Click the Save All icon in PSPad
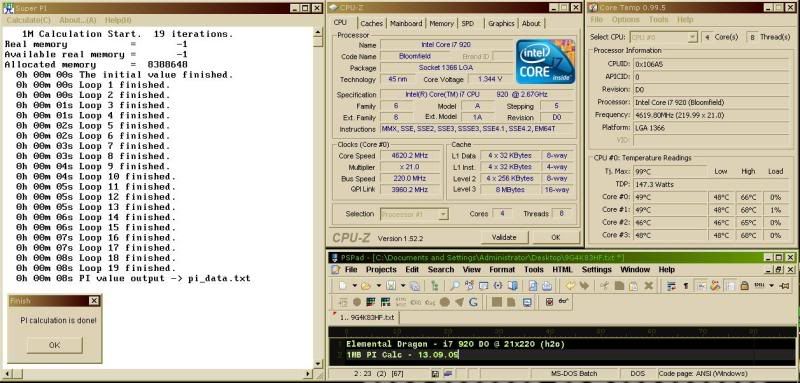The width and height of the screenshot is (800, 383). [x=415, y=286]
